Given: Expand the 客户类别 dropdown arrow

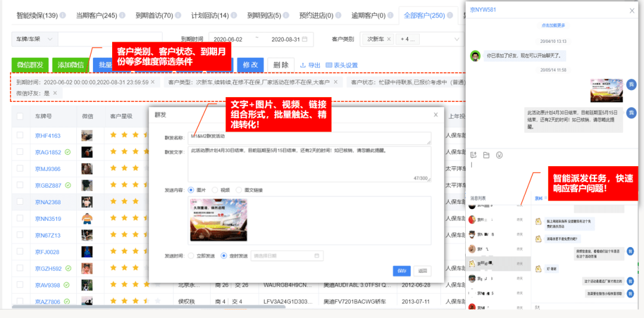Looking at the screenshot, I should pyautogui.click(x=457, y=39).
